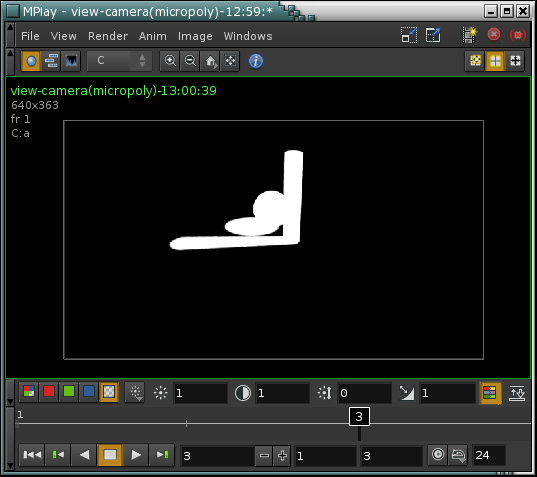Open the playback mode loop dropdown

[458, 455]
